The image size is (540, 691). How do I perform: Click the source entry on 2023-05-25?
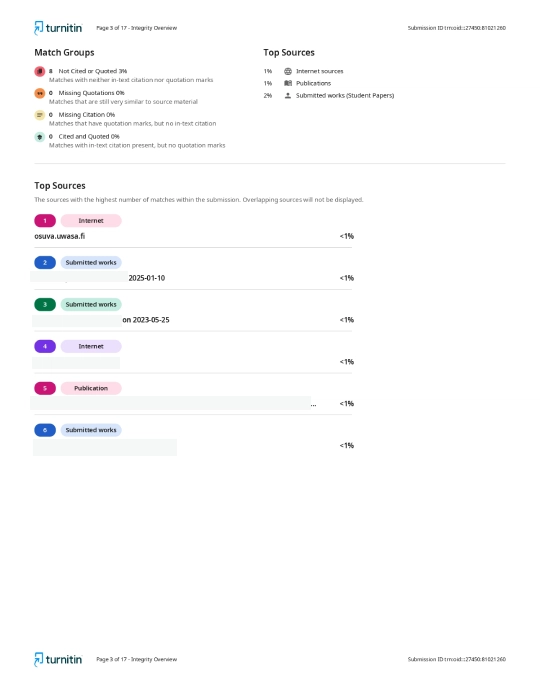click(x=145, y=320)
